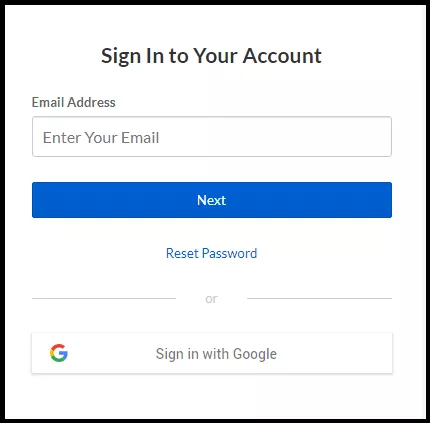This screenshot has height=423, width=430.
Task: Click the Sign In to Your Account heading
Action: [x=211, y=56]
